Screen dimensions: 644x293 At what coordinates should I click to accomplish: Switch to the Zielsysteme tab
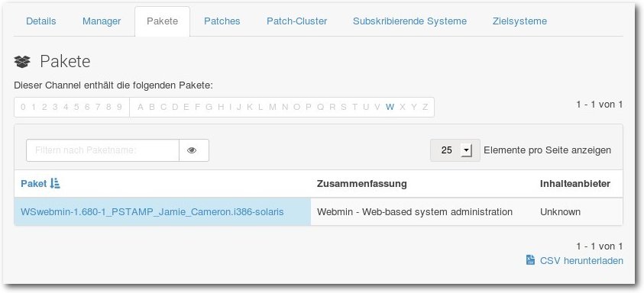pos(519,21)
